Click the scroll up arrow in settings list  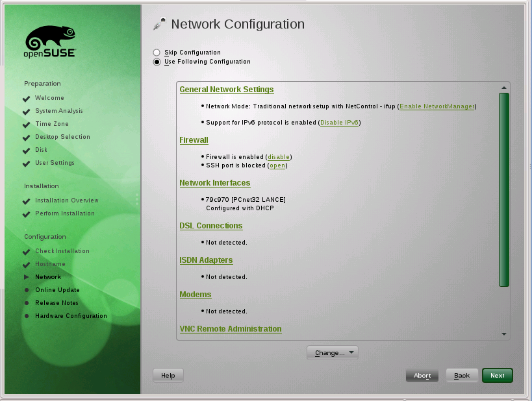pos(504,88)
